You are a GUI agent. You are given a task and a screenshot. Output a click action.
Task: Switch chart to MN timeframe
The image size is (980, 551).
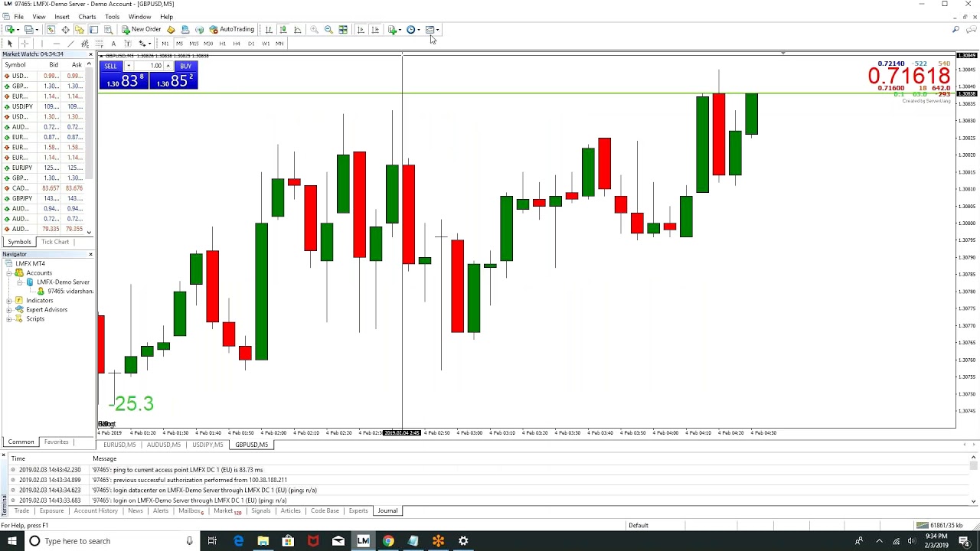point(279,43)
